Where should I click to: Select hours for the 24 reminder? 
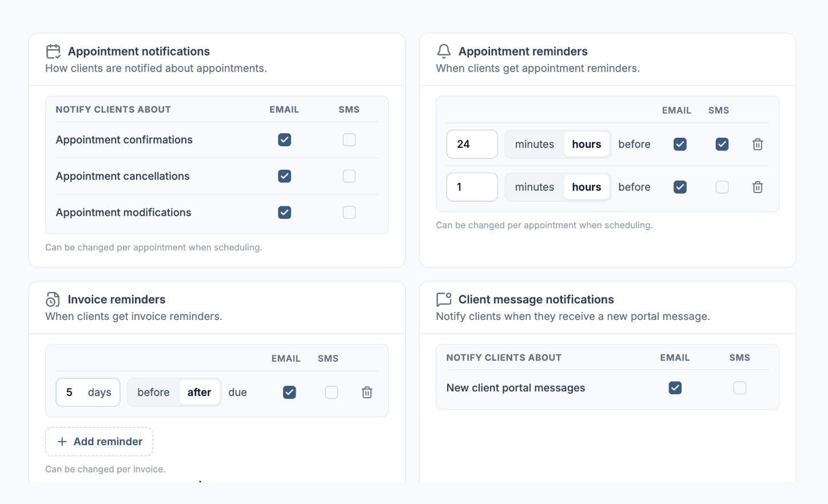pos(587,145)
